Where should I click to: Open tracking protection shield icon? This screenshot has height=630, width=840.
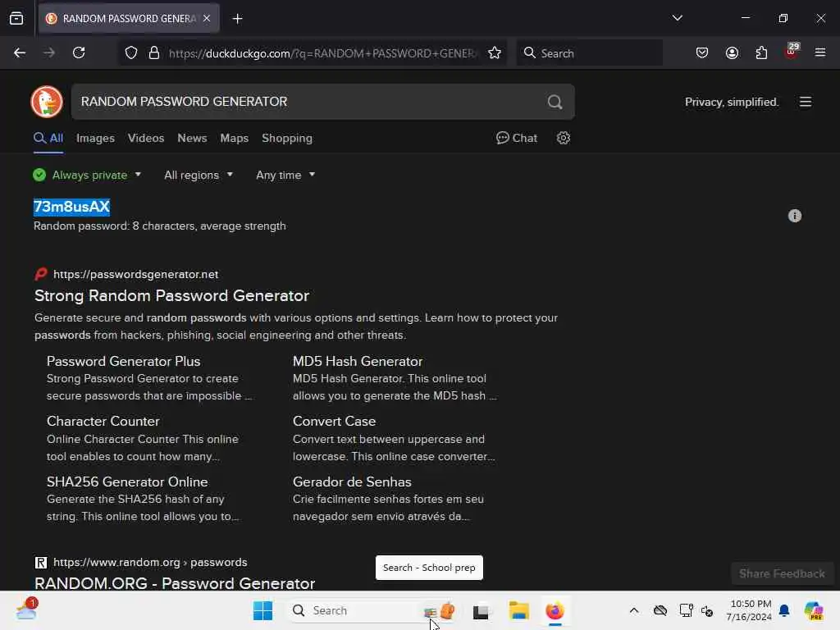click(x=131, y=52)
